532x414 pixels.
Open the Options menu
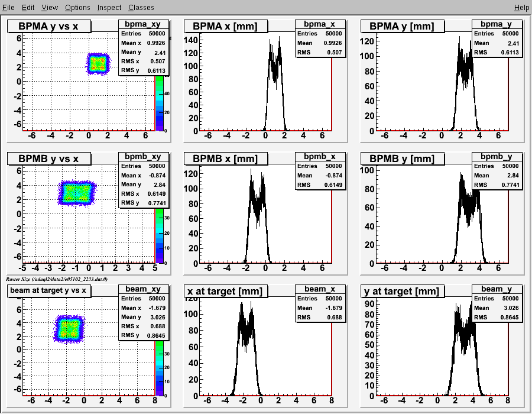point(77,7)
